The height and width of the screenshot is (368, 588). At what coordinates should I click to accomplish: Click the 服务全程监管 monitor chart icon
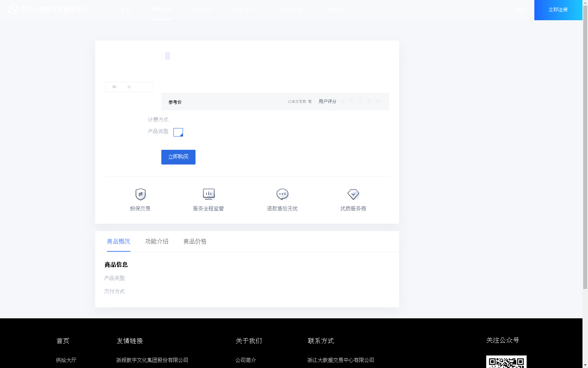(x=209, y=194)
